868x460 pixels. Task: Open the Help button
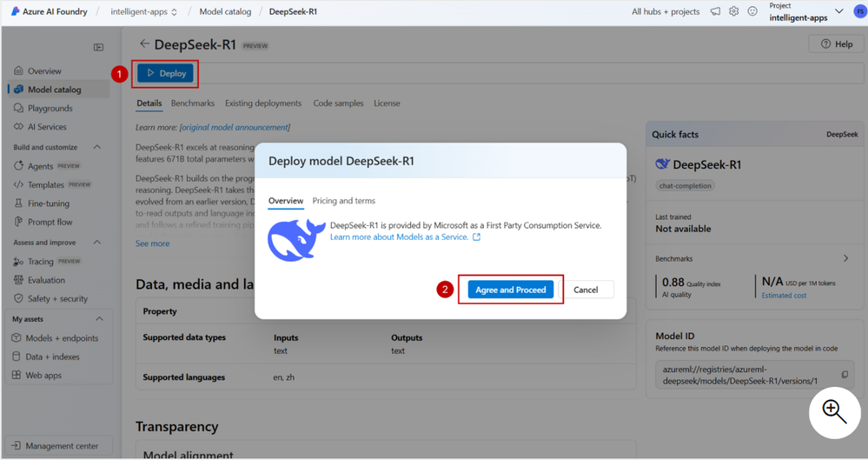836,43
